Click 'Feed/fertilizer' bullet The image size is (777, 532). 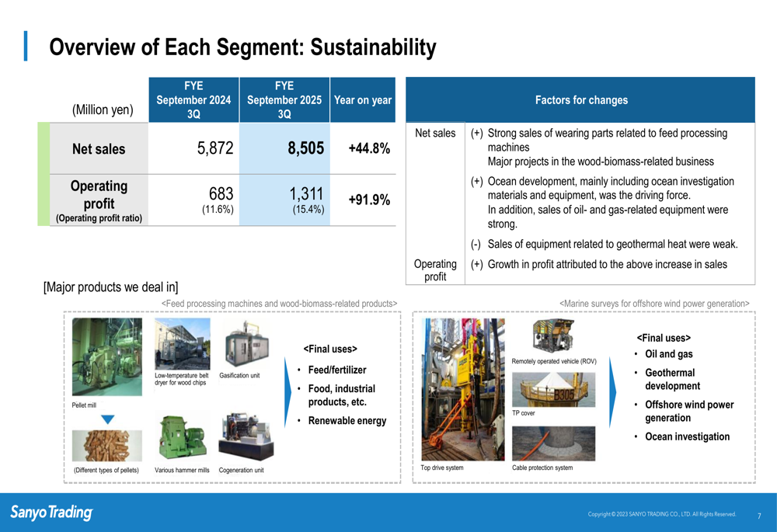point(337,370)
